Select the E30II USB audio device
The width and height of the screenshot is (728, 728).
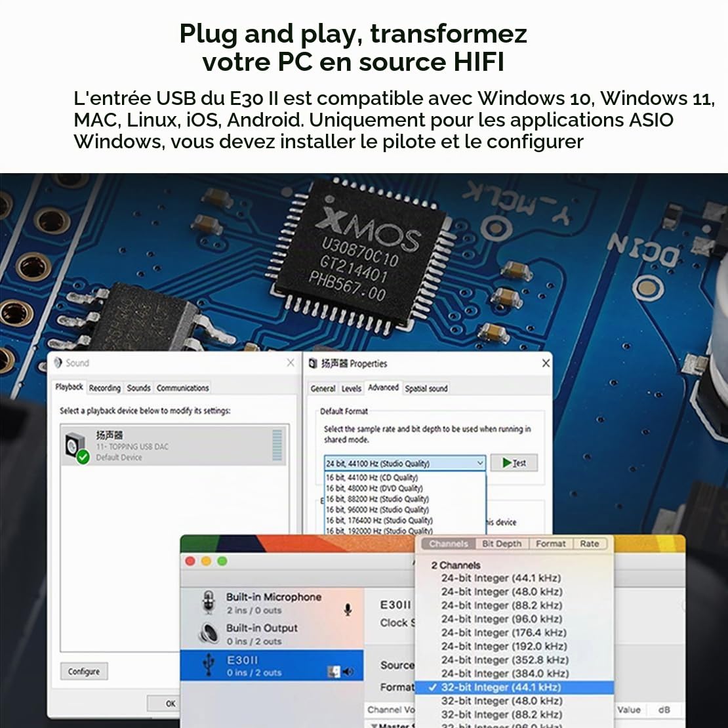(x=272, y=665)
